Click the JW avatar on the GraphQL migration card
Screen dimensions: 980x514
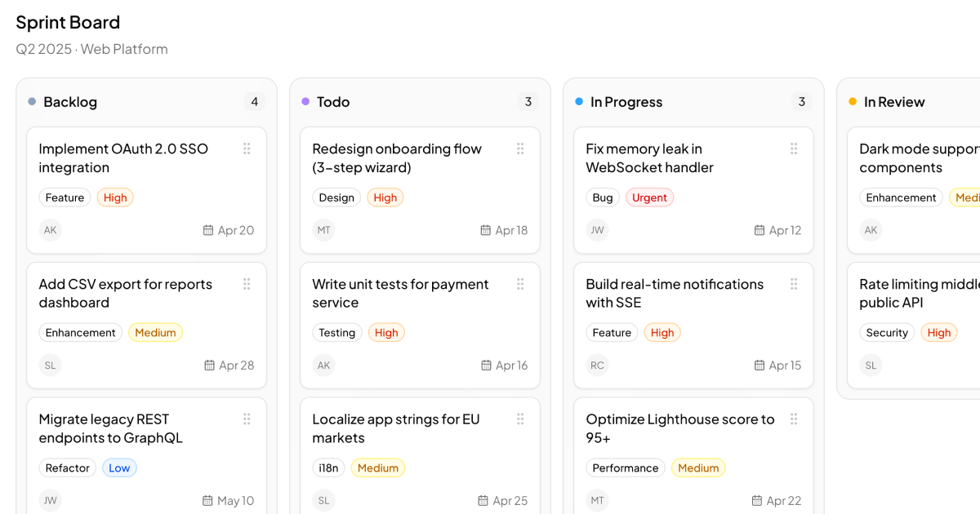(50, 500)
